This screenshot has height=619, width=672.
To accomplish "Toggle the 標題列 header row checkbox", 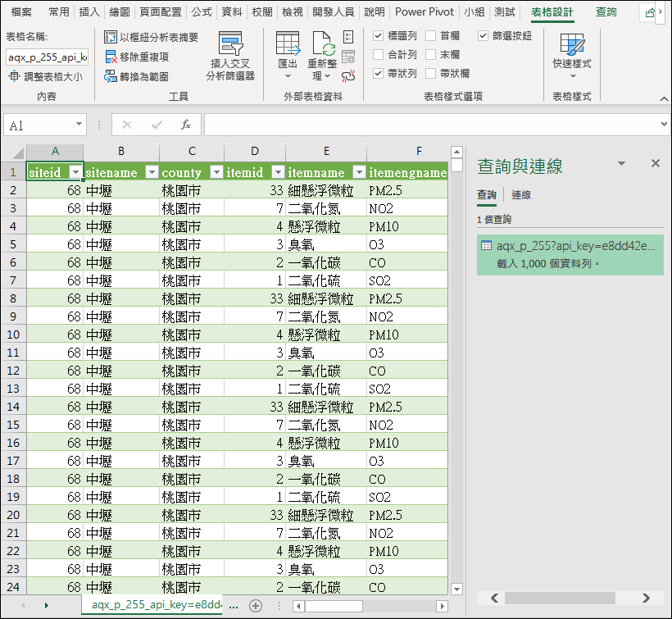I will click(x=378, y=35).
